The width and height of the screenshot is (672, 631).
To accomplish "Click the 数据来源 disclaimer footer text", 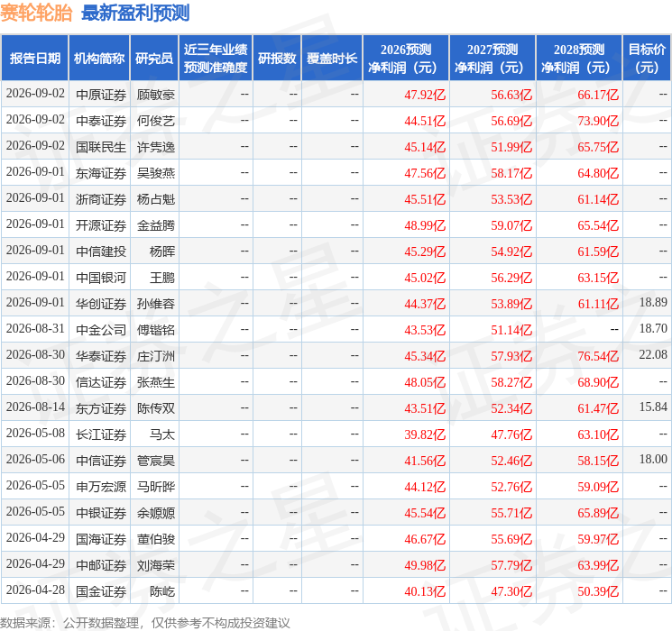I will (145, 623).
